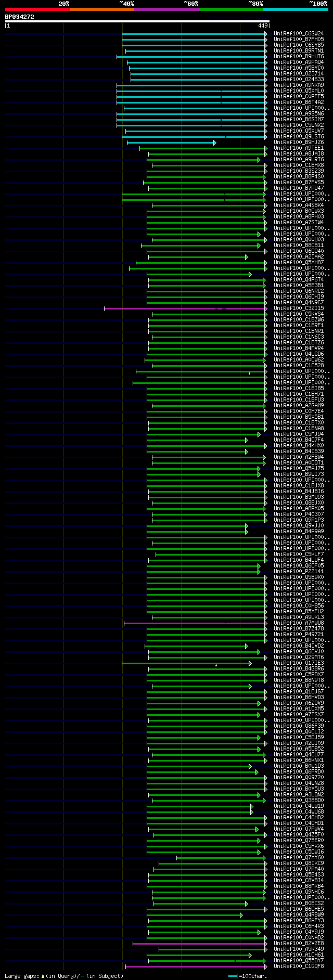
Task: Select hit label UniRef100_B9RTN1
Action: pyautogui.click(x=299, y=51)
